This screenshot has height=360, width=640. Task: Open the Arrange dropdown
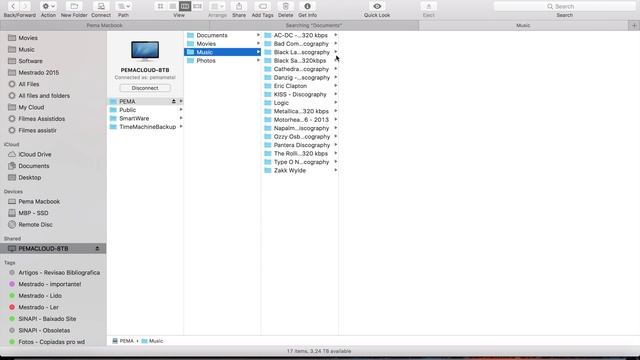tap(217, 6)
